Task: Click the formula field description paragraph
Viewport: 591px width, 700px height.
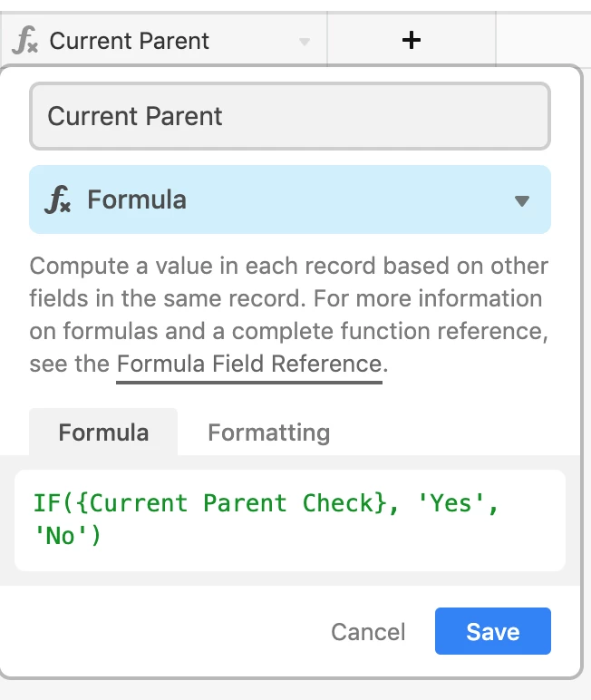Action: pyautogui.click(x=288, y=299)
